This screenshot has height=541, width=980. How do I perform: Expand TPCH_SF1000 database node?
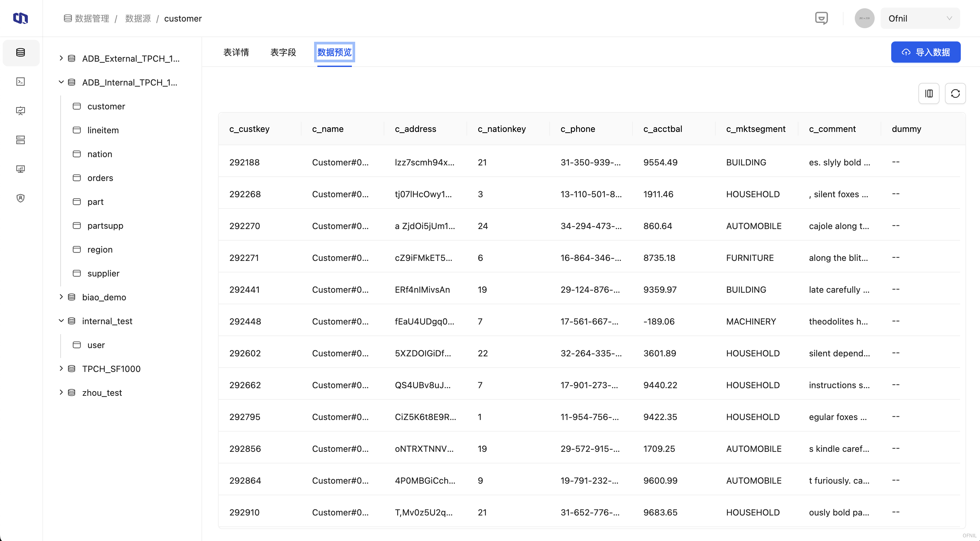point(61,368)
